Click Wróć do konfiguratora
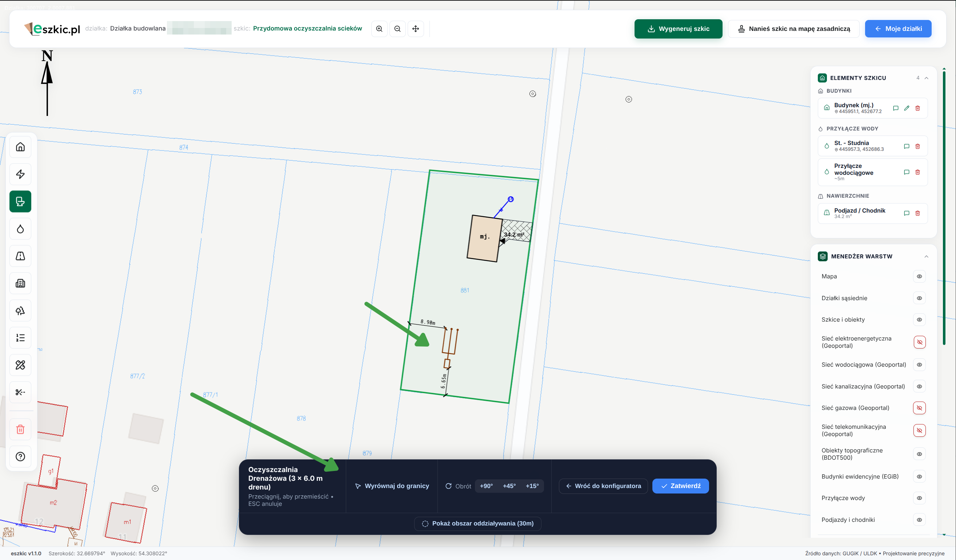The image size is (956, 560). (x=603, y=486)
